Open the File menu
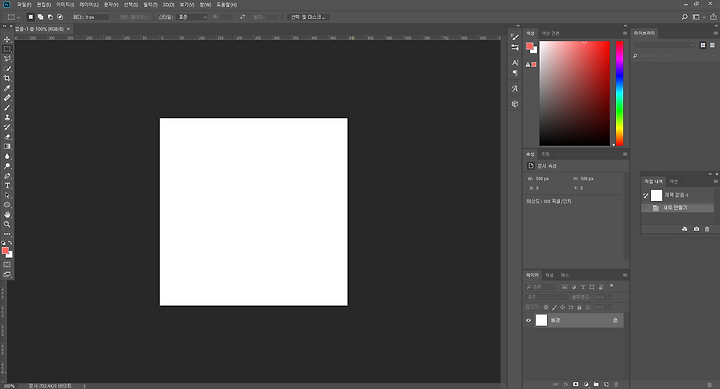 [x=24, y=5]
